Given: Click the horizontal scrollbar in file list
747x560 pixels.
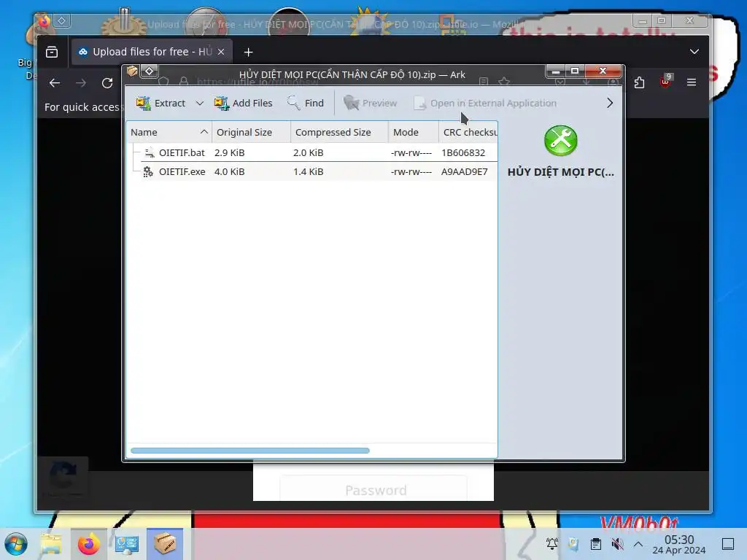Looking at the screenshot, I should (x=249, y=451).
